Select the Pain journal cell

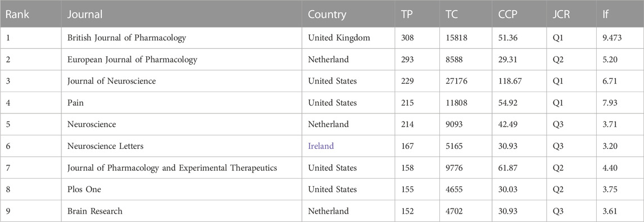pyautogui.click(x=75, y=103)
